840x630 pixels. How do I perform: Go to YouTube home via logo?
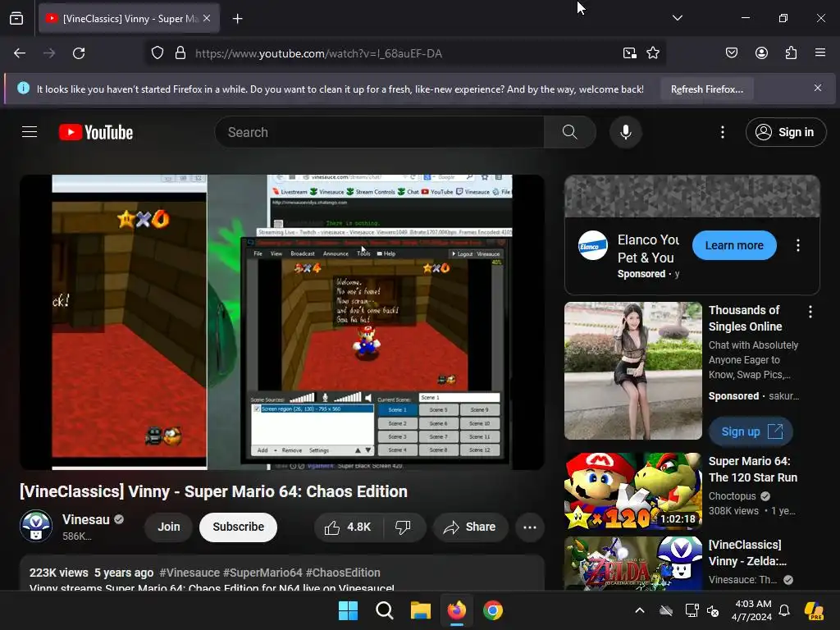(x=96, y=132)
